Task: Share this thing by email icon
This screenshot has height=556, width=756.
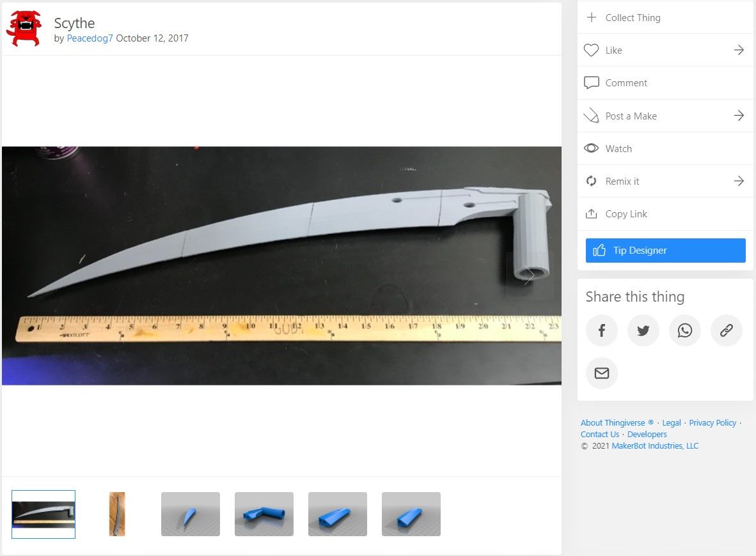Action: point(602,373)
